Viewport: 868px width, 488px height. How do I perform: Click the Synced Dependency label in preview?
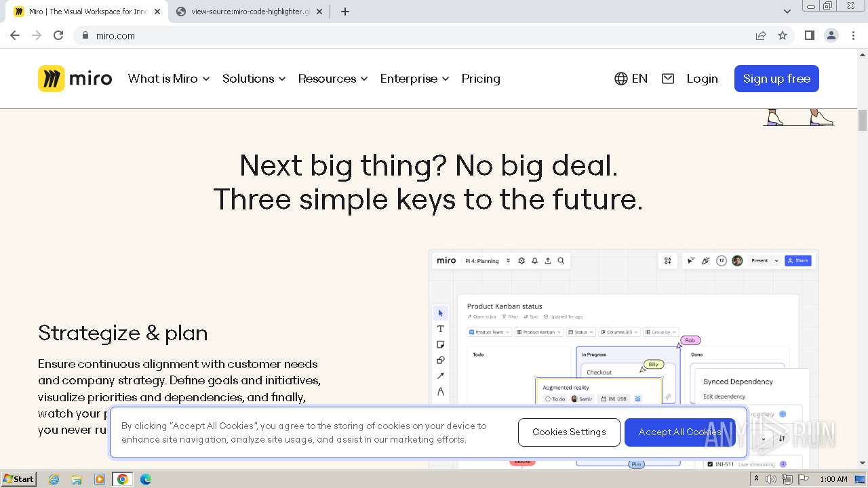(x=738, y=382)
